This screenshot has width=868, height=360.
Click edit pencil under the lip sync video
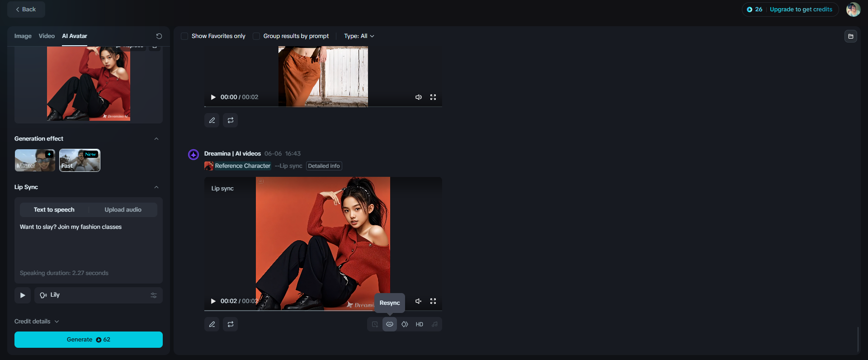[x=212, y=324]
